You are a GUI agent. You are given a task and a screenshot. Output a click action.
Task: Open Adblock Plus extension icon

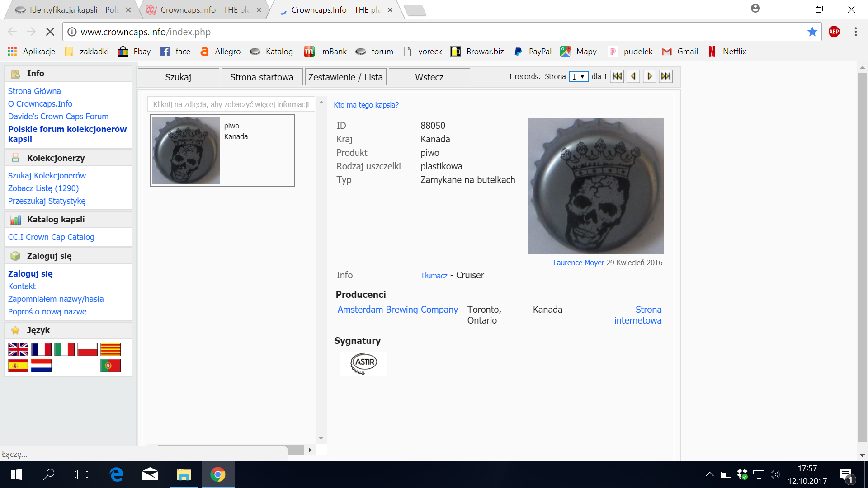[834, 32]
